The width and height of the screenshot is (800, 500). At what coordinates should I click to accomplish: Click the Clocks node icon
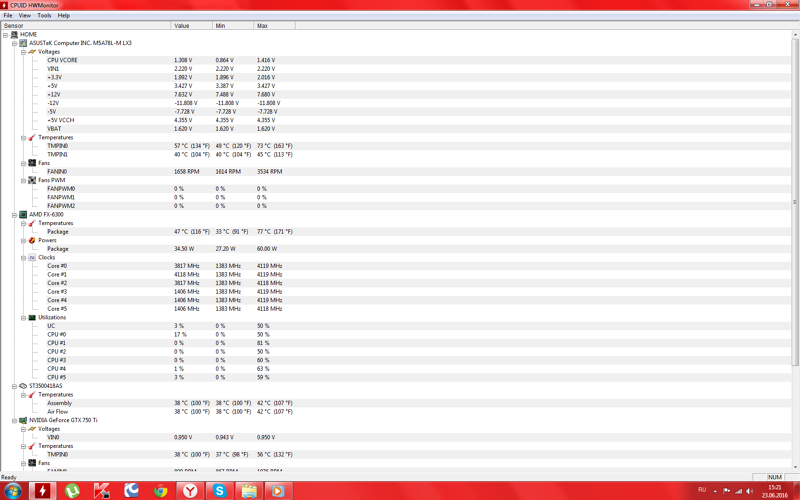[32, 258]
